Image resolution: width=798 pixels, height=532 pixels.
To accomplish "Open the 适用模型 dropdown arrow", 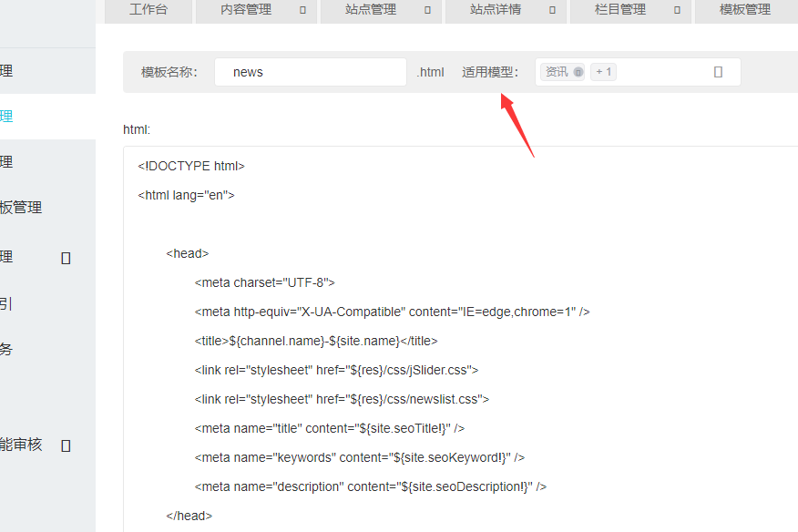I will point(718,72).
